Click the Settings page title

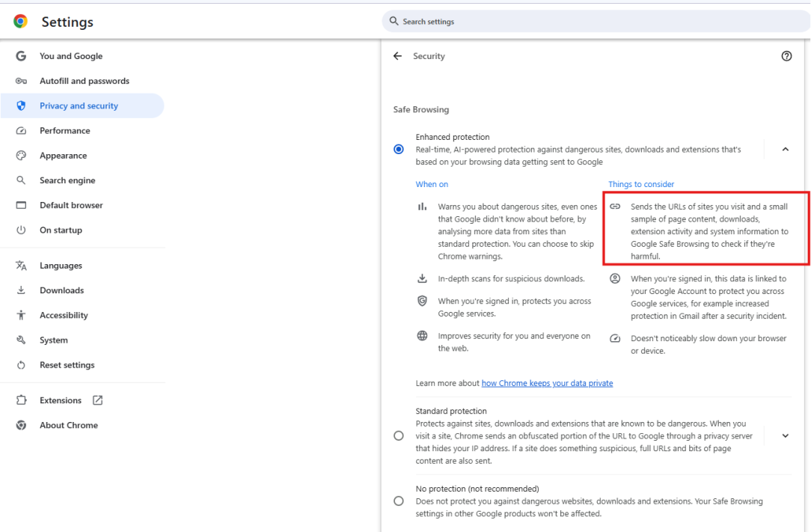click(67, 22)
